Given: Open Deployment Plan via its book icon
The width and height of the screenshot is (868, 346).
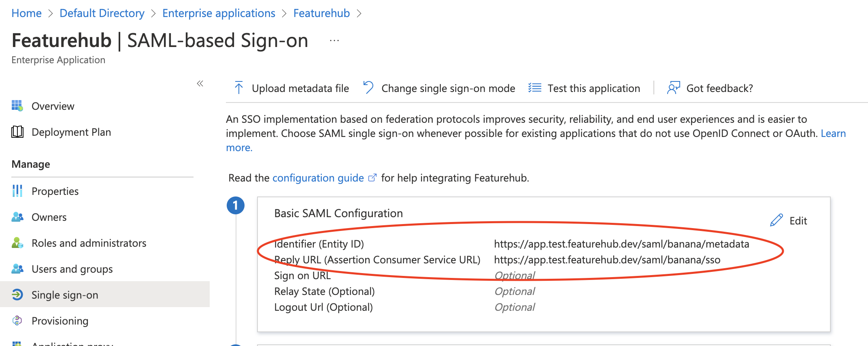Looking at the screenshot, I should click(x=17, y=132).
